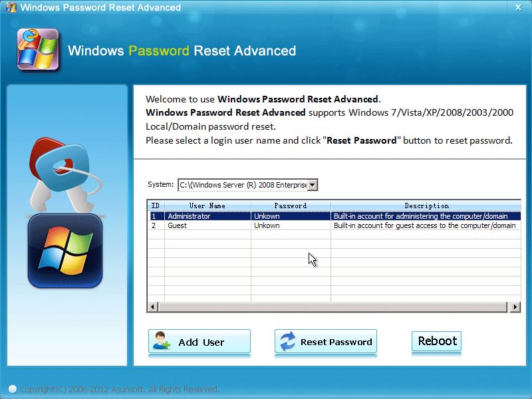Click the Reboot button
This screenshot has width=532, height=399.
tap(436, 341)
